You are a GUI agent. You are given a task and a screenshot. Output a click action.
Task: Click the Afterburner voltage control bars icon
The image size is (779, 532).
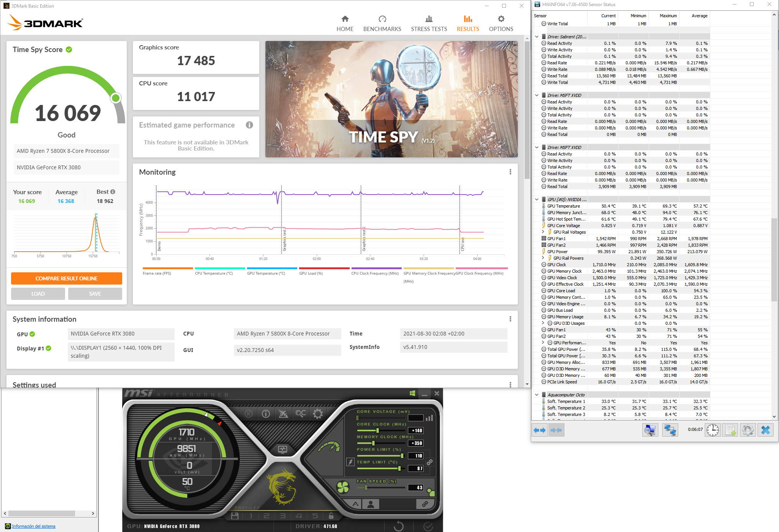click(x=429, y=418)
